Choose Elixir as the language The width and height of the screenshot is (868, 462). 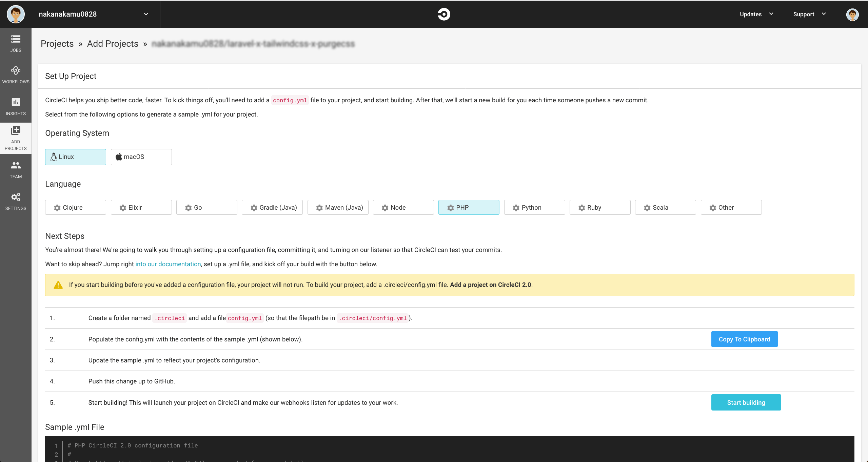141,207
